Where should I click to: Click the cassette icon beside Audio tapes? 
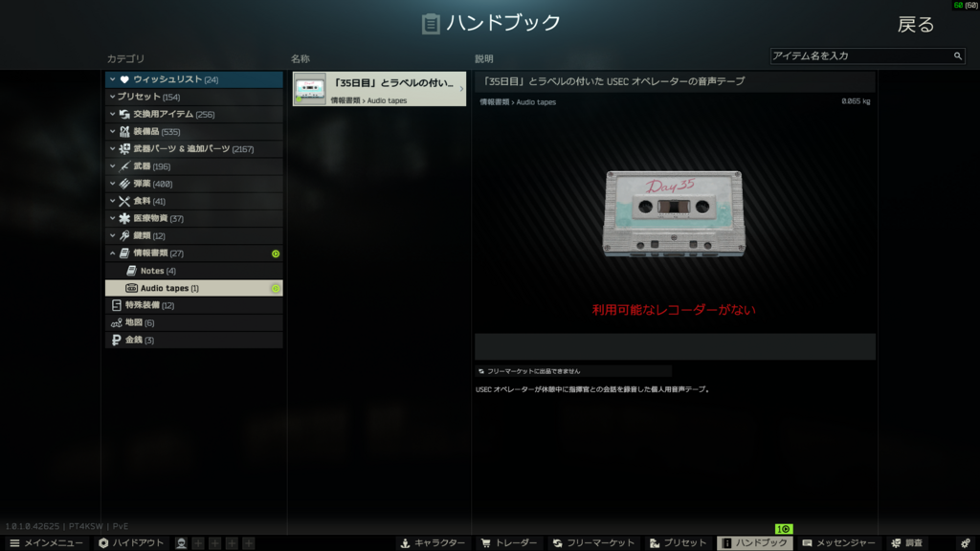132,288
